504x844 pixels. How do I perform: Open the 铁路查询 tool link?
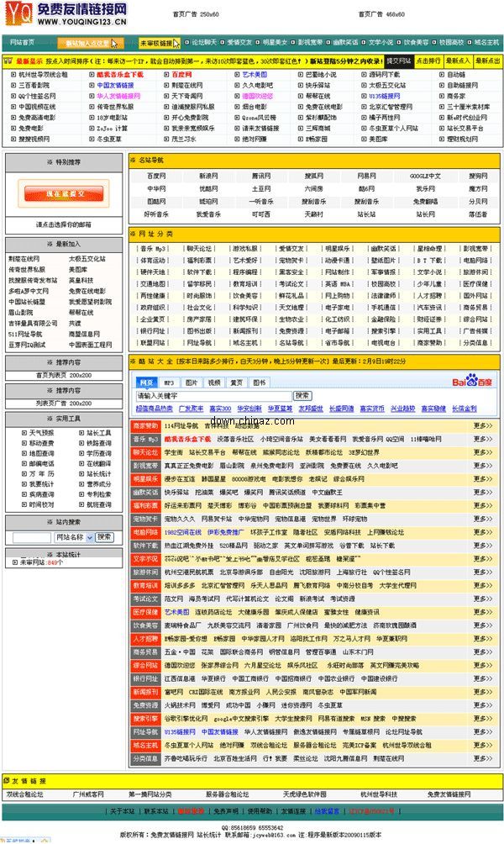[98, 443]
